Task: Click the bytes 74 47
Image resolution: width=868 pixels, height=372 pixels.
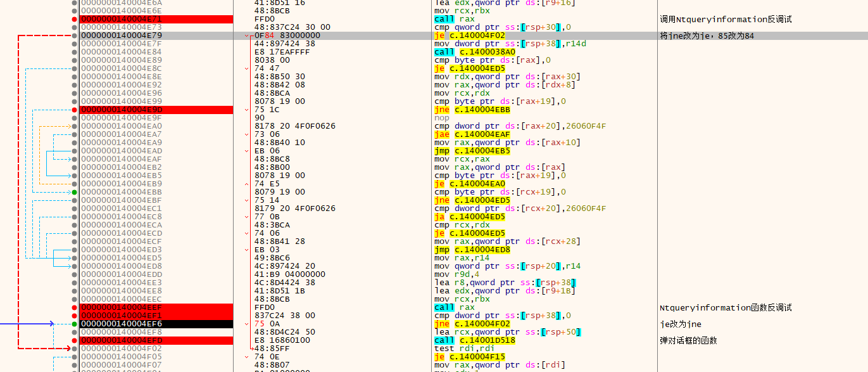Action: pos(267,68)
